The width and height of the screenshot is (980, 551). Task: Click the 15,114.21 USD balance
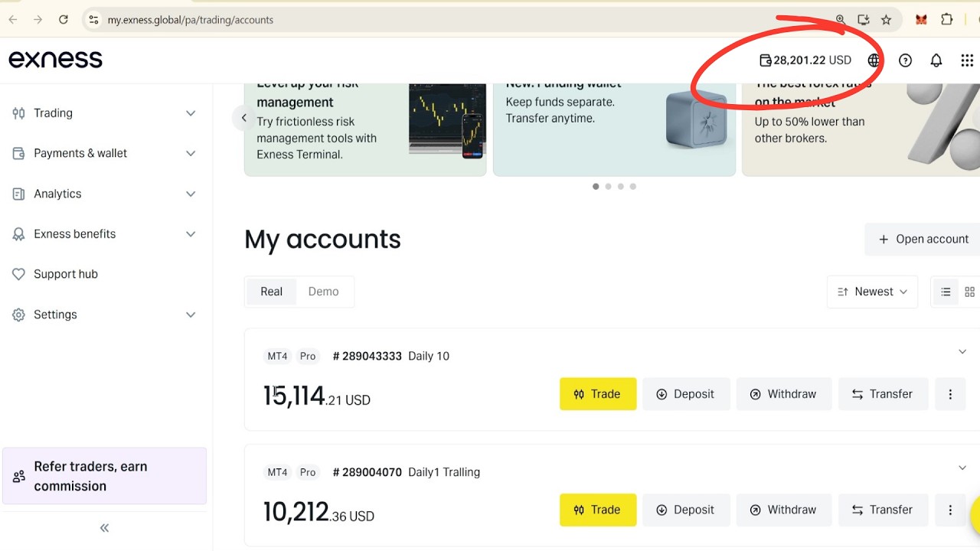coord(317,396)
